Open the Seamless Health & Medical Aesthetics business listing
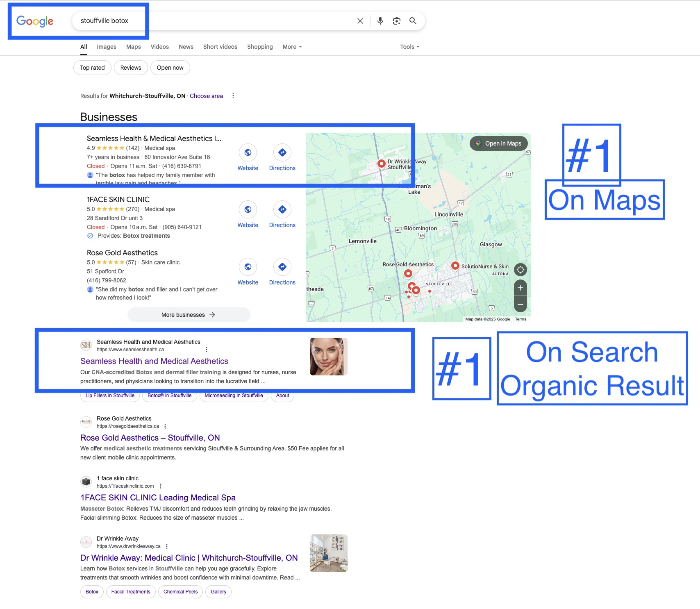Viewport: 700px width, 609px height. [154, 139]
